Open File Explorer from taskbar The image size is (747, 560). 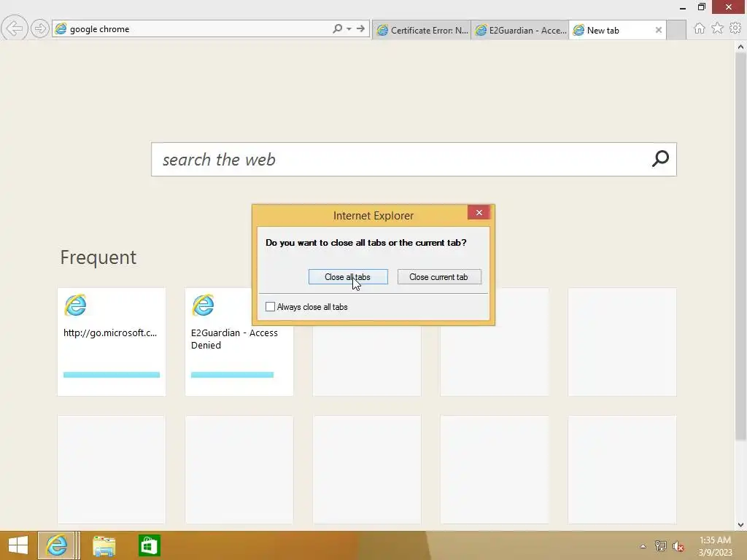104,545
